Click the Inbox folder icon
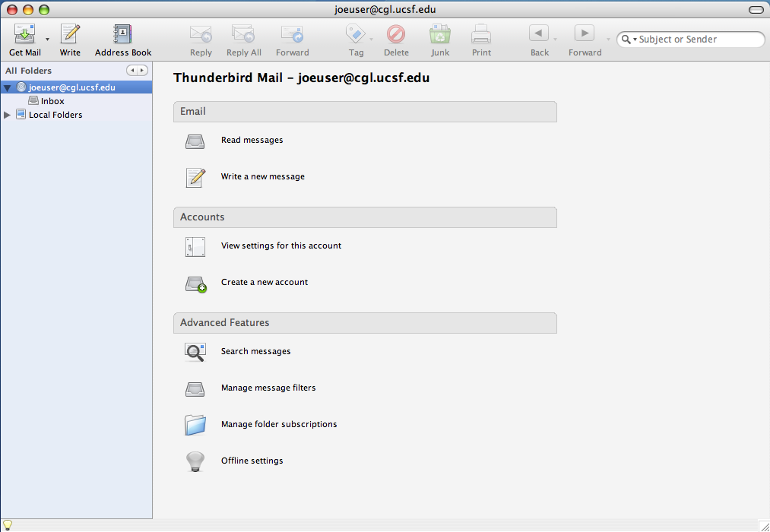The height and width of the screenshot is (532, 770). point(33,100)
